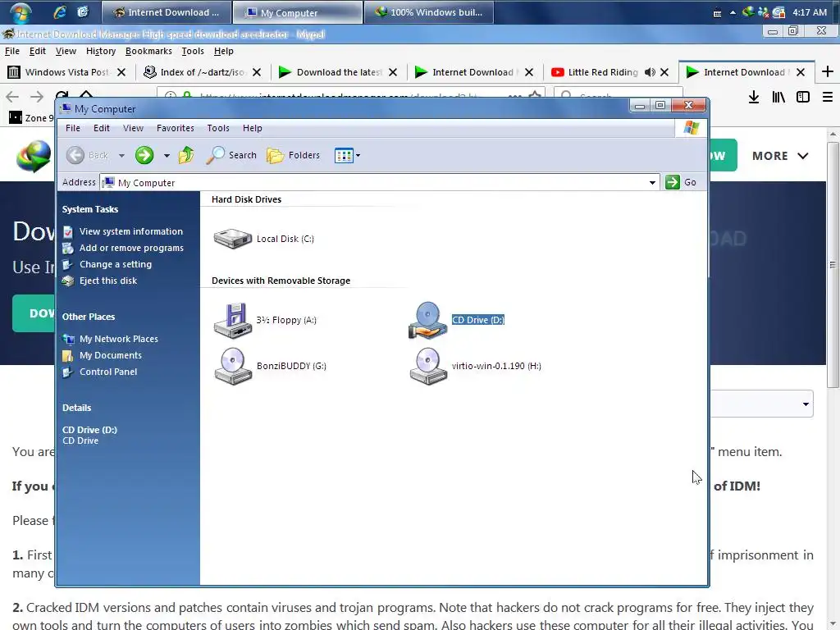Click browser forward arrow button
Image resolution: width=840 pixels, height=630 pixels.
(x=36, y=97)
